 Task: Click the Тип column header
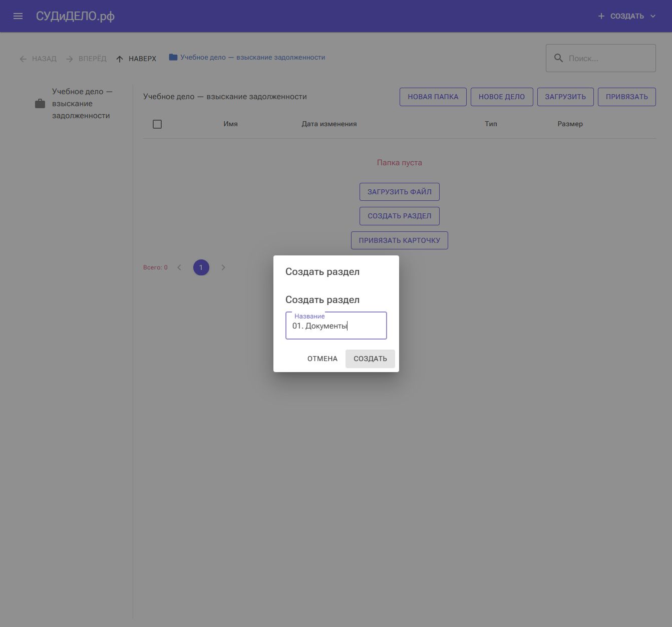tap(491, 124)
